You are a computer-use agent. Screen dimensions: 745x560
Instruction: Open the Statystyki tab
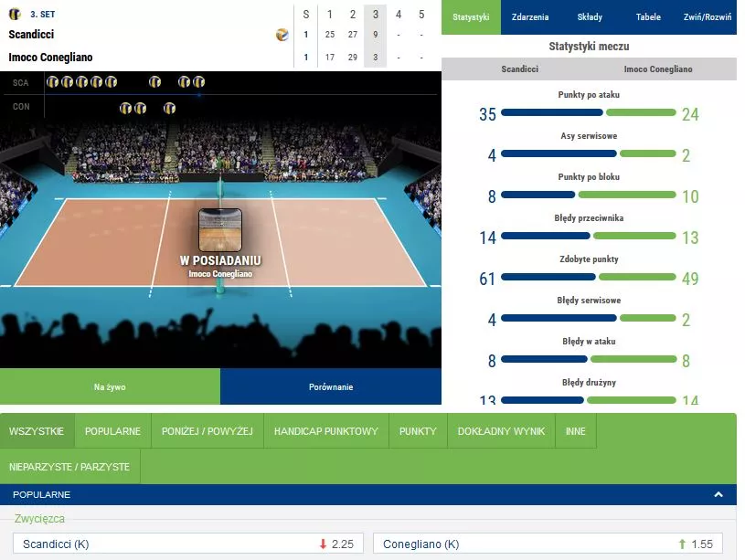471,17
